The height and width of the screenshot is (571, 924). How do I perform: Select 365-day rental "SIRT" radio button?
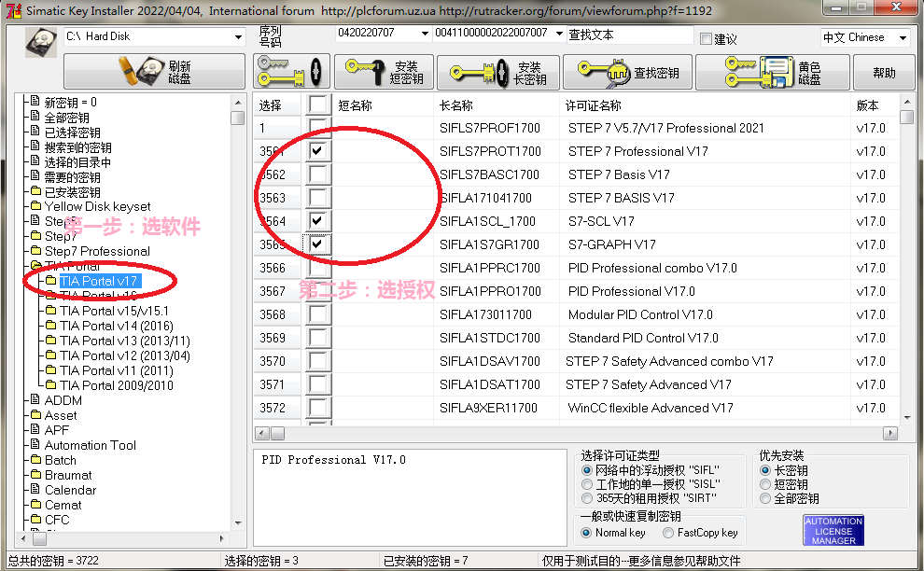point(586,498)
